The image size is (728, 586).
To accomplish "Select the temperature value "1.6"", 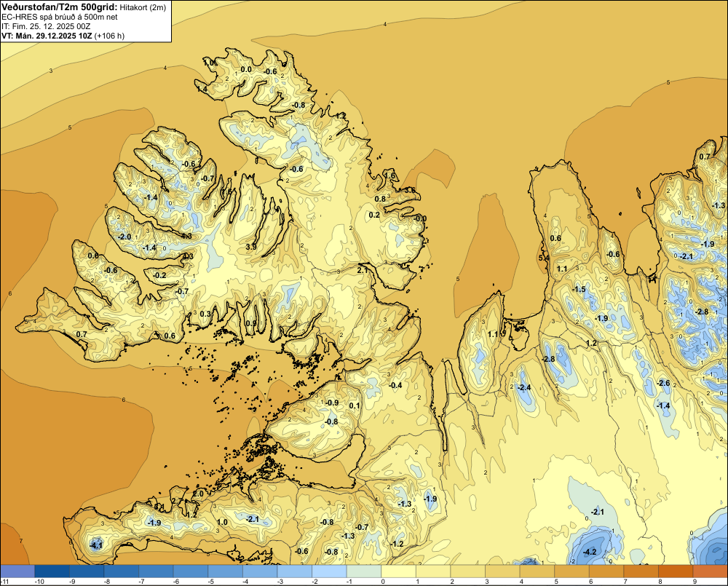I will pyautogui.click(x=390, y=175).
